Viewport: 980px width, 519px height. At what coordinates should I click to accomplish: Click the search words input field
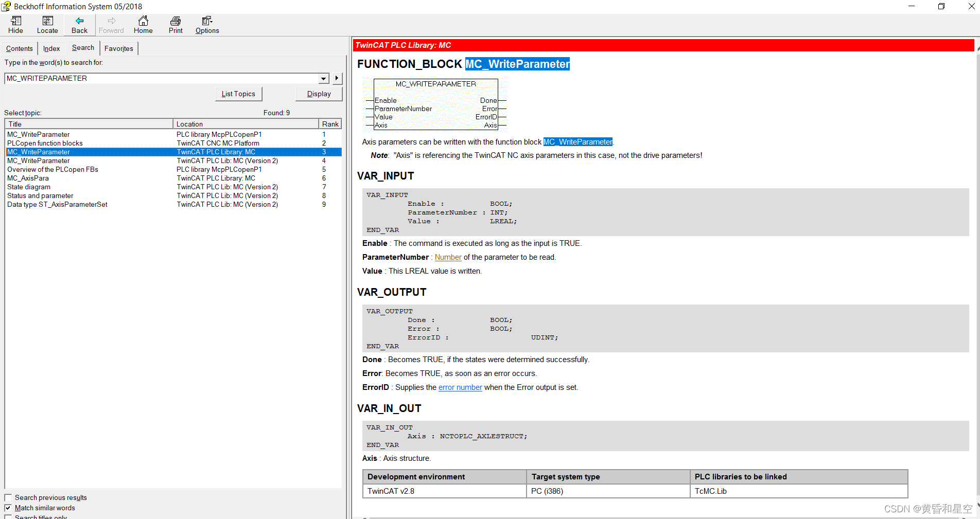click(x=162, y=78)
